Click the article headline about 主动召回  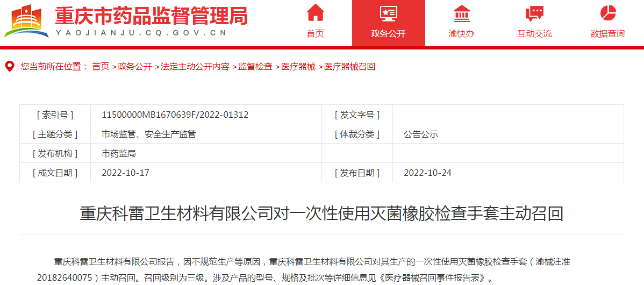coord(321,214)
